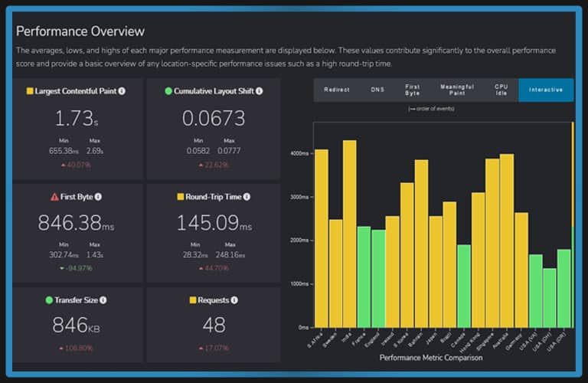Click the 302.74ms minimum First Byte value
This screenshot has width=588, height=383.
click(x=64, y=255)
